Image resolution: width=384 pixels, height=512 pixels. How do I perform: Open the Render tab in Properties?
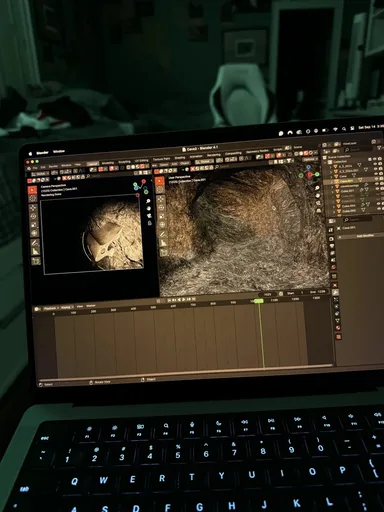coord(331,239)
